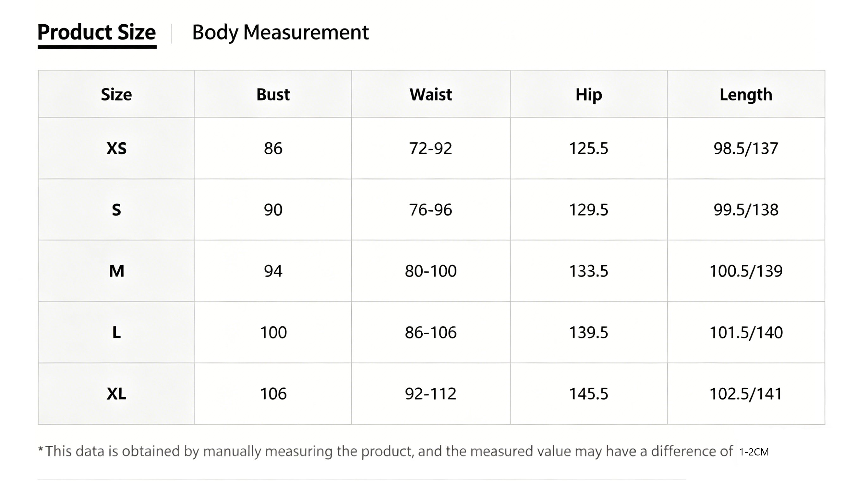Select the Product Size tab
Screen dimensions: 868x483
pos(97,33)
